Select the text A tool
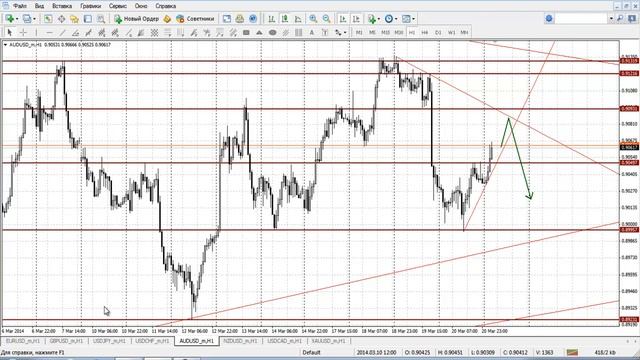Image resolution: width=640 pixels, height=360 pixels. point(312,32)
